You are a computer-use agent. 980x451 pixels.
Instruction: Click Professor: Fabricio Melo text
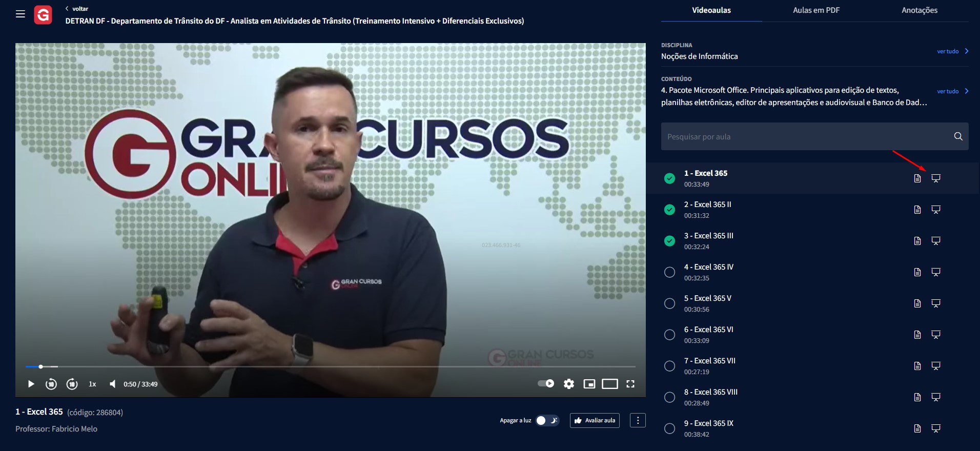coord(56,429)
